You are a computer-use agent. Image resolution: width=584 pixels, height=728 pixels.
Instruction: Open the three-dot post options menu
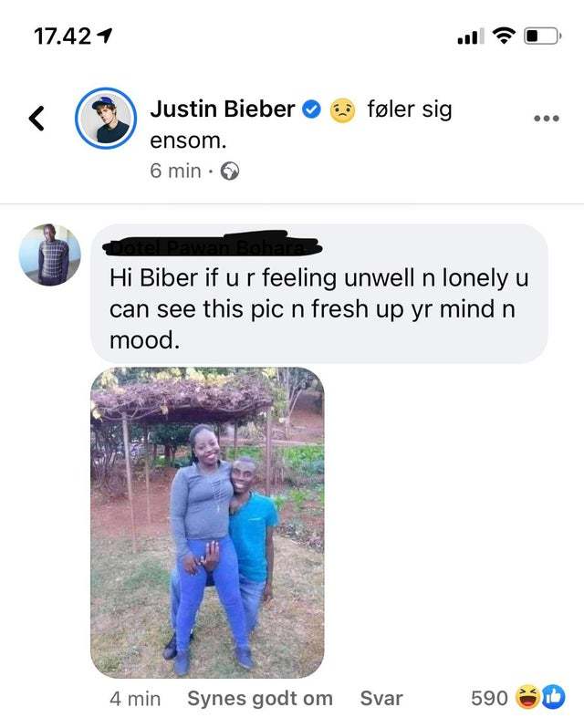tap(547, 119)
